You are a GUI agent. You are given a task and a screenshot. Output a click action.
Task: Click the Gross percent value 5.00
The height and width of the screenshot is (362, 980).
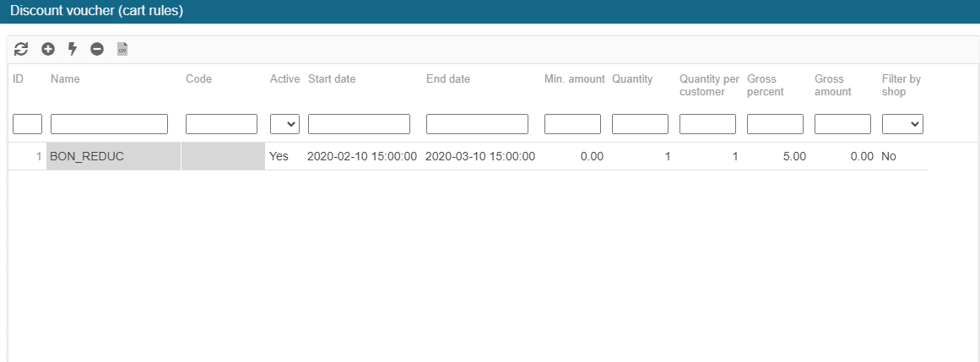(793, 156)
